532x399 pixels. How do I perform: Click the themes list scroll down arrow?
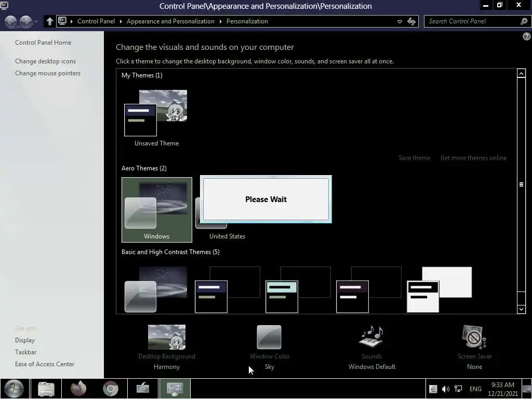tap(521, 309)
